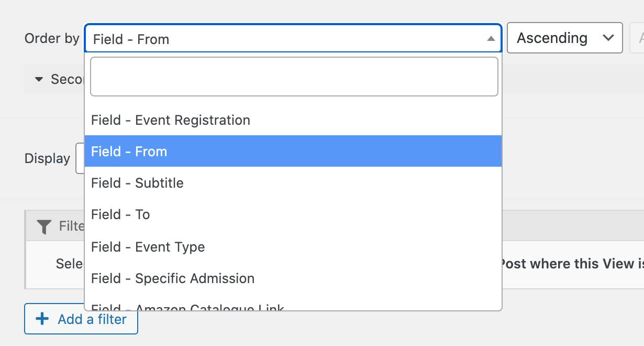Click the dropdown search input field
Screen dimensions: 644x346
[x=294, y=77]
